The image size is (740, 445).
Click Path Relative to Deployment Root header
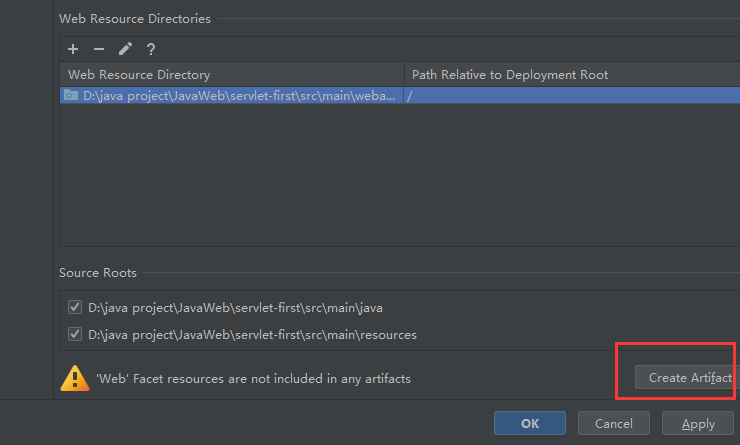point(510,75)
